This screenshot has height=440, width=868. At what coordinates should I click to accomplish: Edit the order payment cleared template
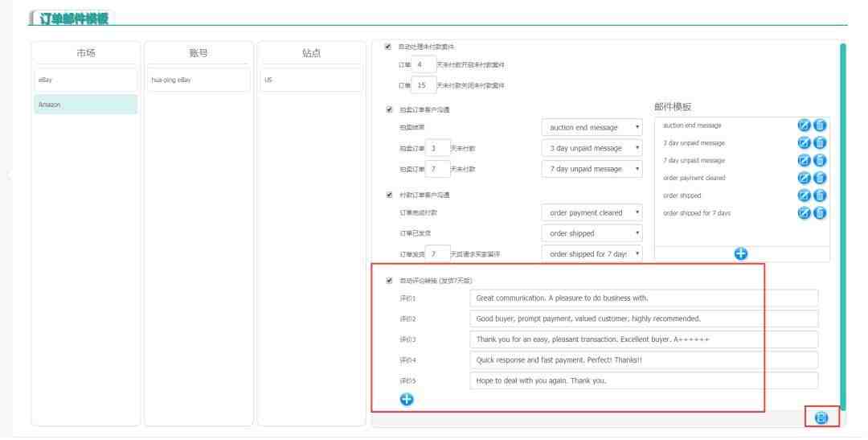(804, 178)
